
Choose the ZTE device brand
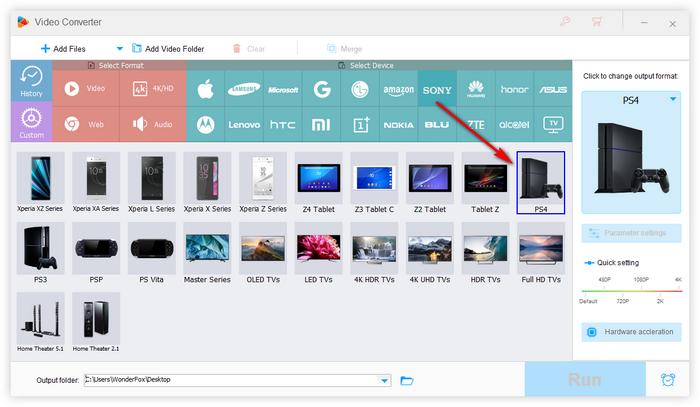pyautogui.click(x=476, y=125)
